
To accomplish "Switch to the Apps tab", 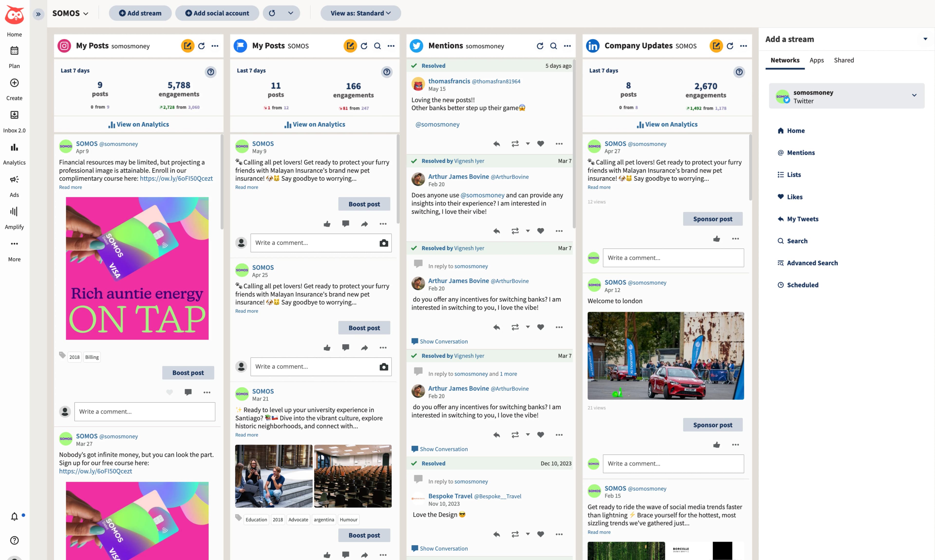I will pyautogui.click(x=816, y=60).
